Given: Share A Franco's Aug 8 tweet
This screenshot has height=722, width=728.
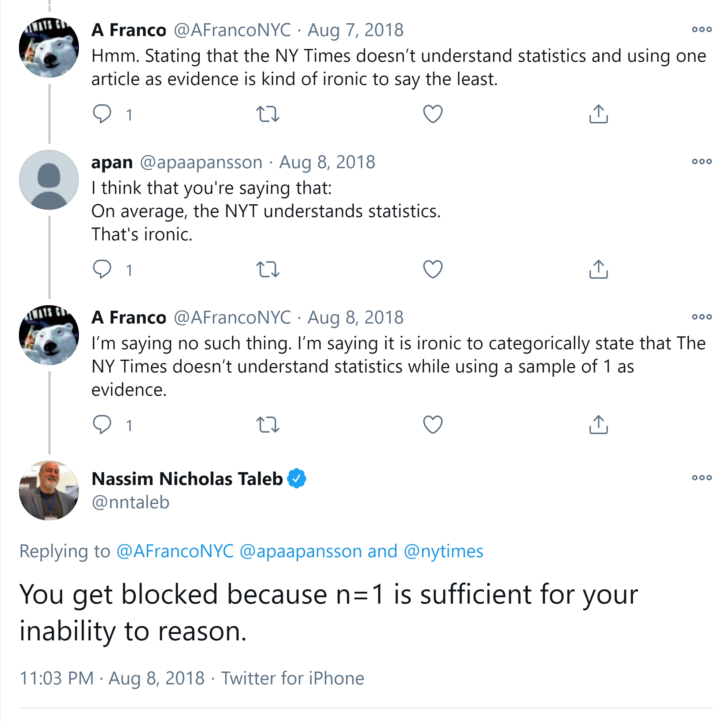Looking at the screenshot, I should [598, 425].
